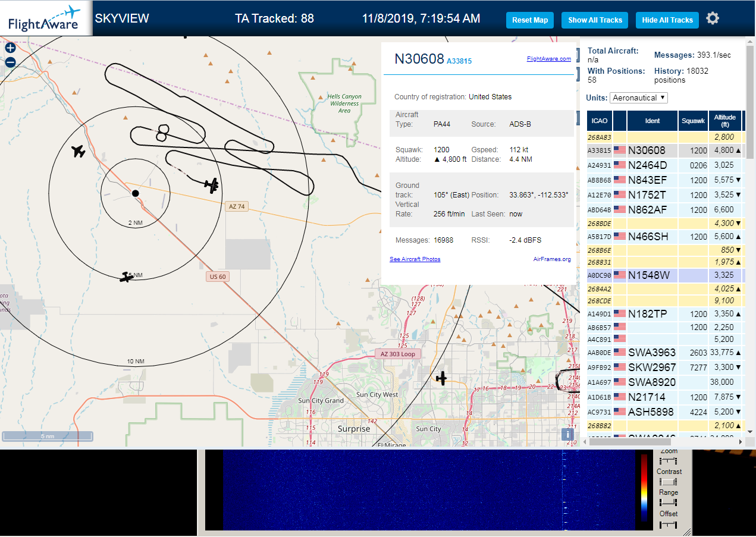756x537 pixels.
Task: Open the settings gear in header
Action: (x=713, y=18)
